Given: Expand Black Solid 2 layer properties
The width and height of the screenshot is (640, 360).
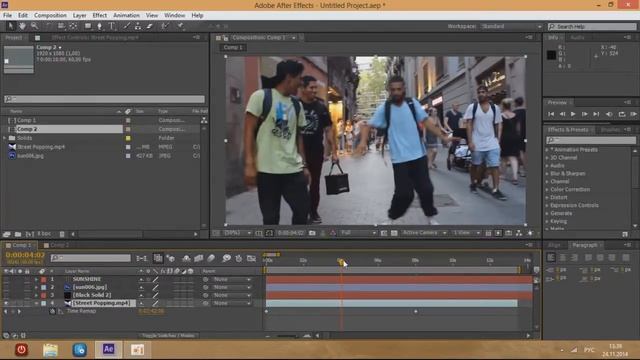Looking at the screenshot, I should [36, 295].
